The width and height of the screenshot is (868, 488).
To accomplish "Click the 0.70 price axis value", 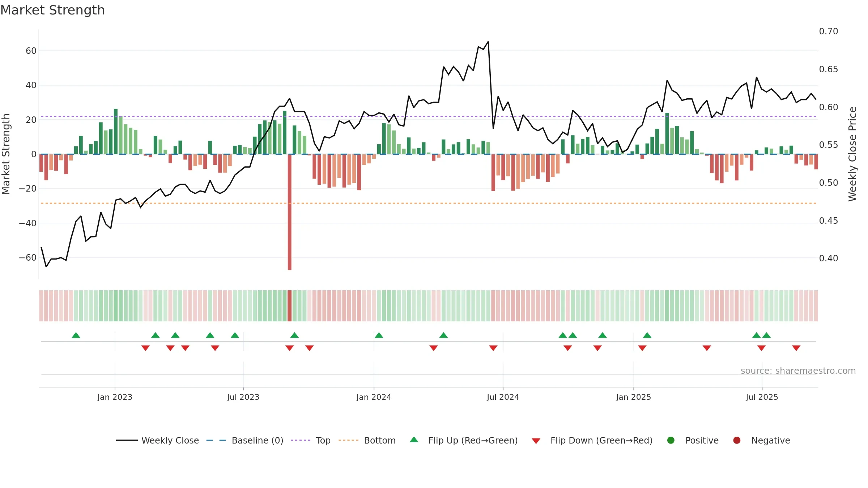I will click(829, 31).
